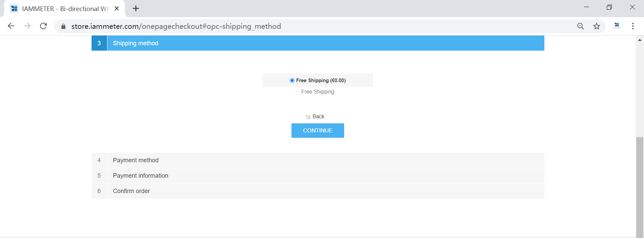
Task: Select the IAMMETER Bi-directional tab
Action: (64, 9)
